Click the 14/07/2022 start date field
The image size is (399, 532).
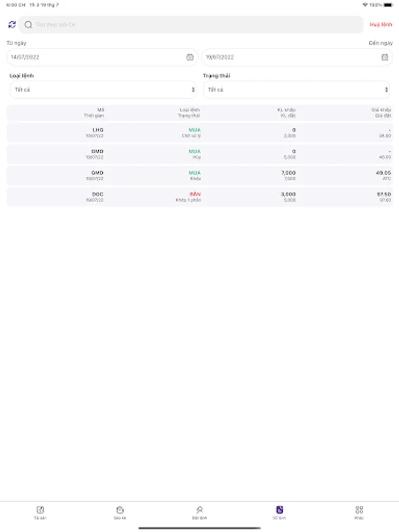[x=102, y=57]
